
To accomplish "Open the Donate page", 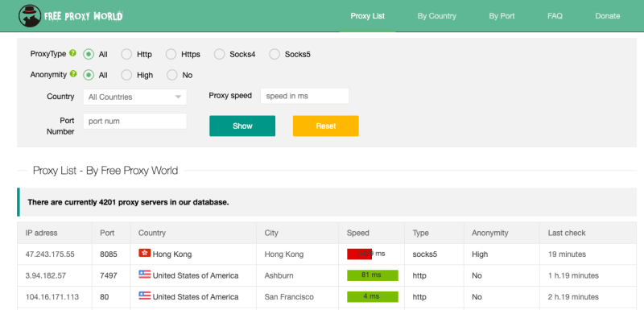I will 608,16.
